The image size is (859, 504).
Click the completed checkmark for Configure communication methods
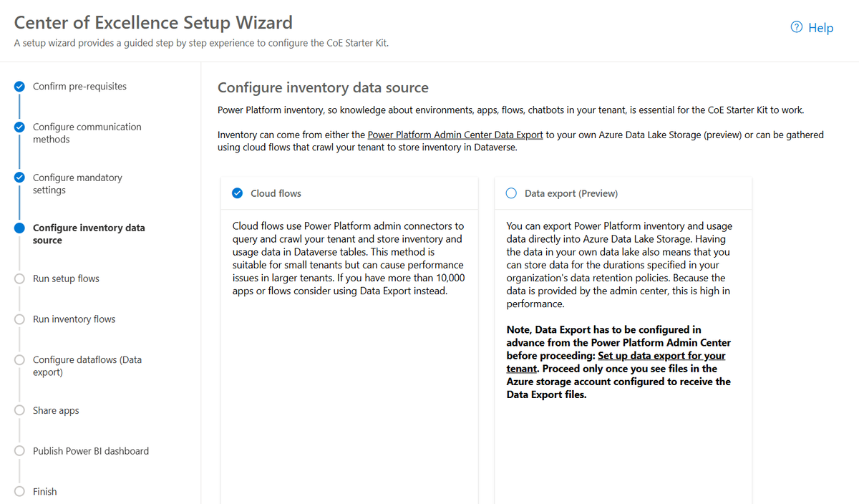[x=19, y=127]
